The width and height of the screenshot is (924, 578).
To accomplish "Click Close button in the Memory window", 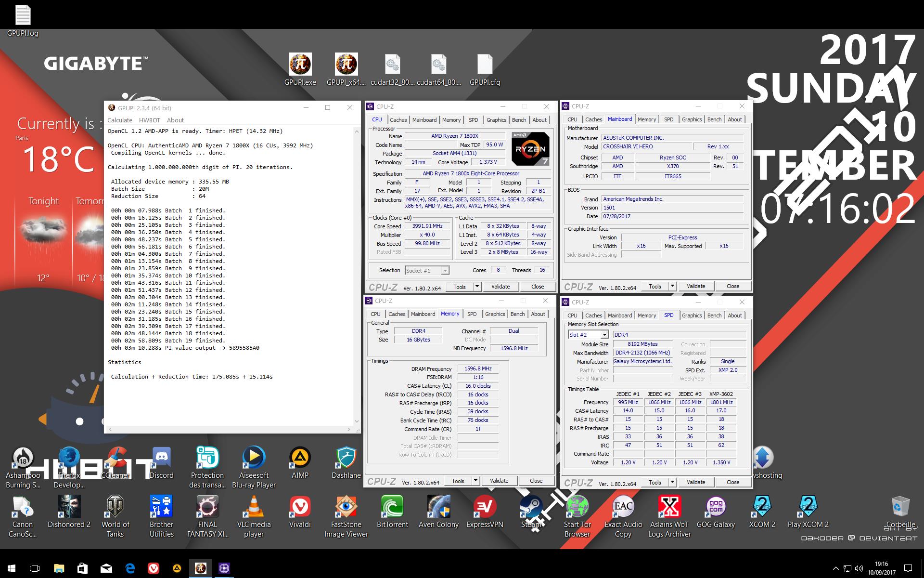I will click(536, 481).
